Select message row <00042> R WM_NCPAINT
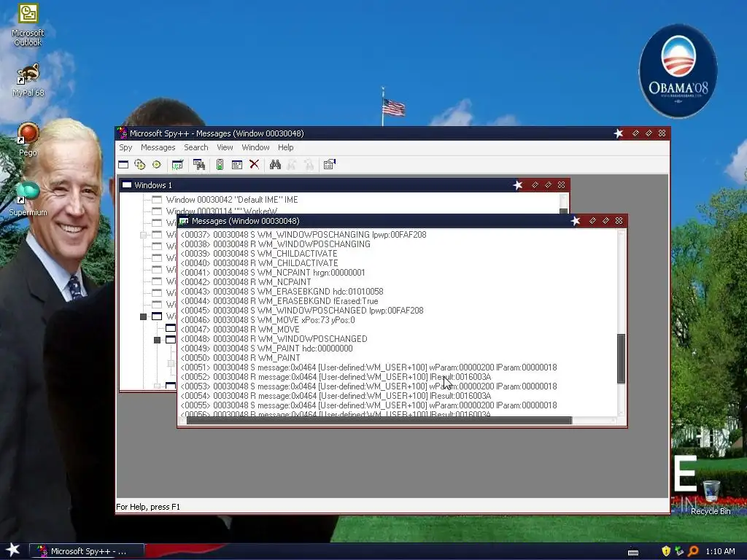Screen dimensions: 747x560 tap(246, 282)
